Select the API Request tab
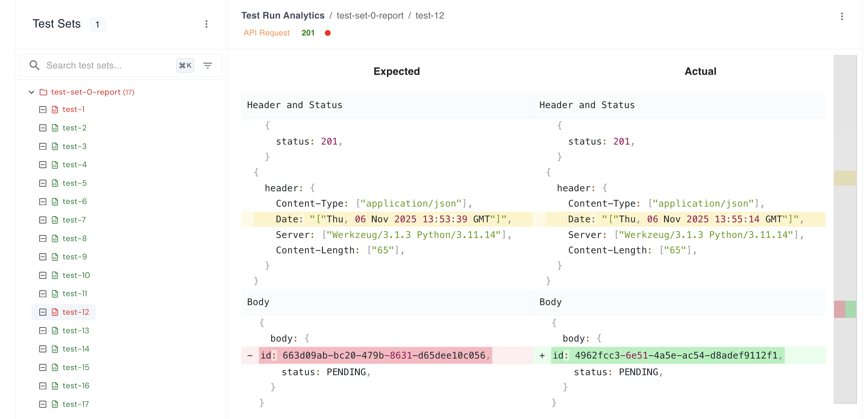The image size is (868, 419). (x=267, y=33)
